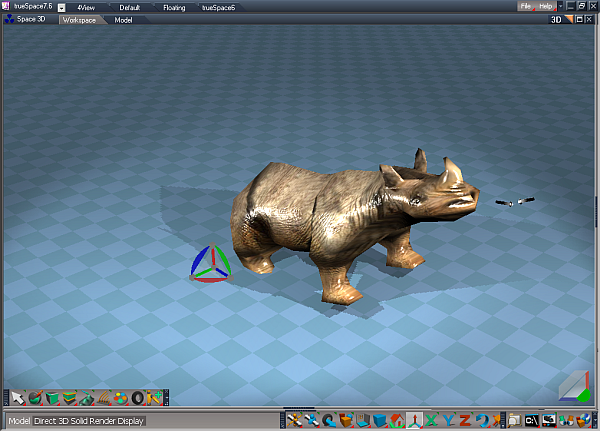Toggle the 3D axes coordinate tool
The image size is (600, 431).
tap(414, 420)
